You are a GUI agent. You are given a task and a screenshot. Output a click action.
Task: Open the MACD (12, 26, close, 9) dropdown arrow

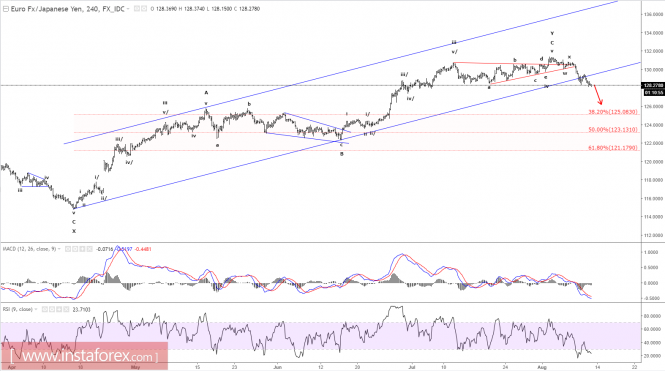pyautogui.click(x=59, y=249)
